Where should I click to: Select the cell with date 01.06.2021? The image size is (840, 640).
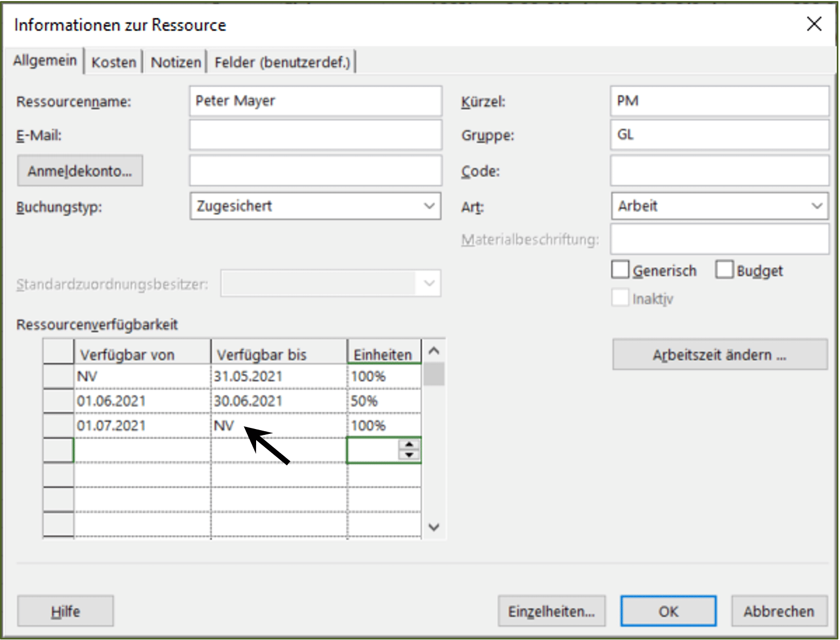click(142, 401)
